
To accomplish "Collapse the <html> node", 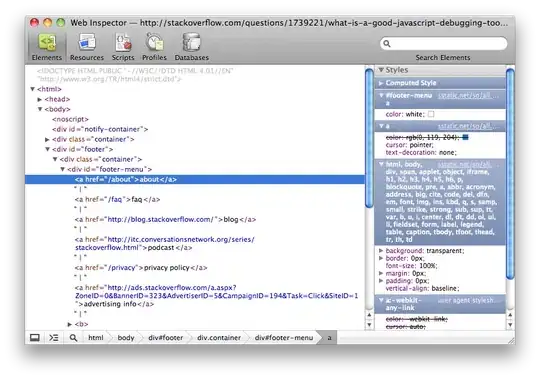I will tap(33, 89).
